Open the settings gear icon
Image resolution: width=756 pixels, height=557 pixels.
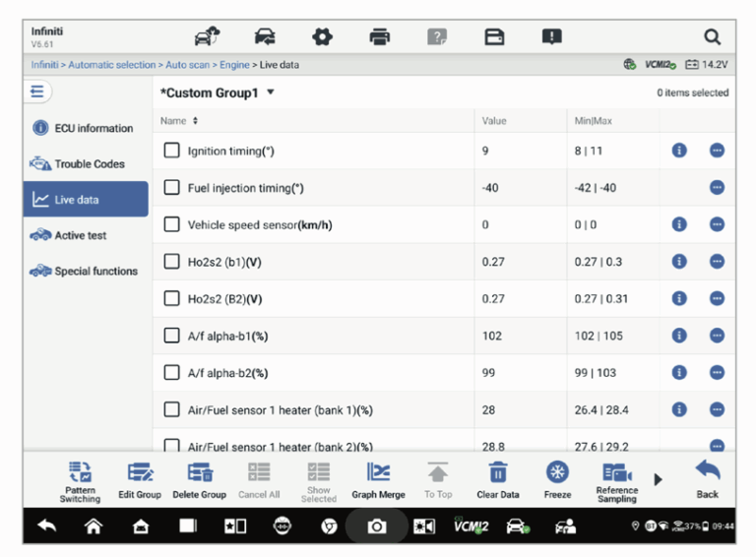click(x=322, y=37)
